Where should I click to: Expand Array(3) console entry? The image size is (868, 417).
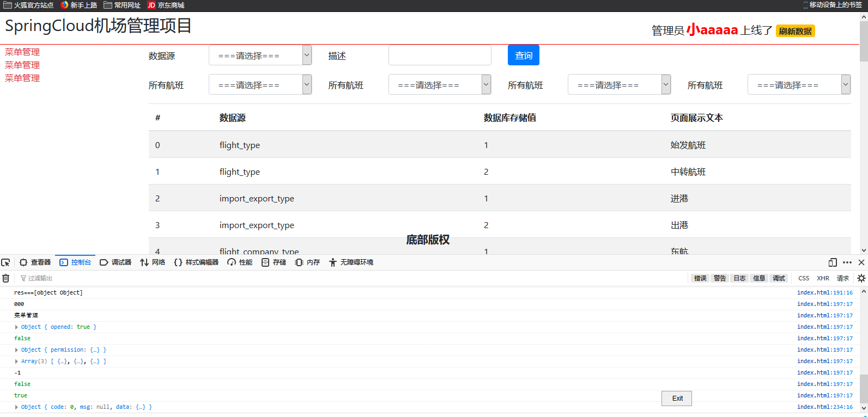[x=16, y=361]
